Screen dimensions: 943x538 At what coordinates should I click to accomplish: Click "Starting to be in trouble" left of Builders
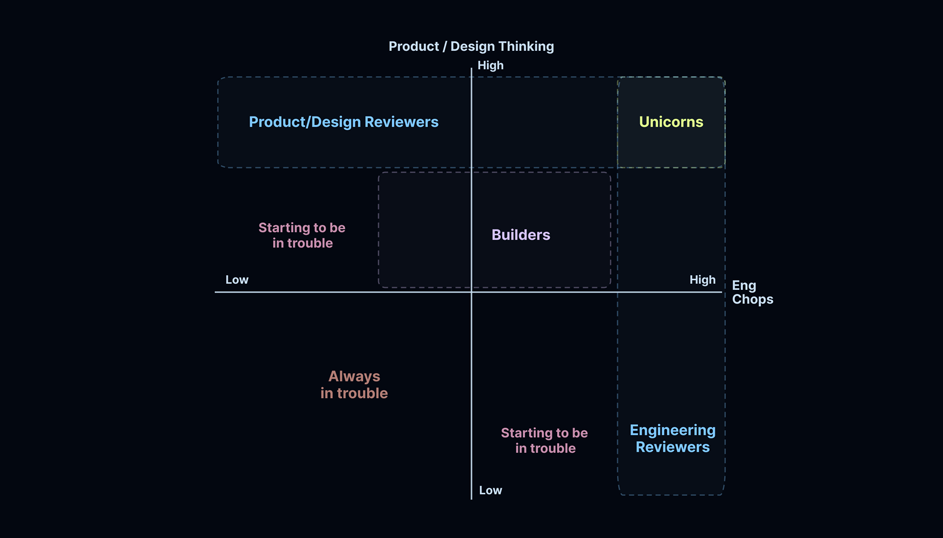click(x=302, y=235)
